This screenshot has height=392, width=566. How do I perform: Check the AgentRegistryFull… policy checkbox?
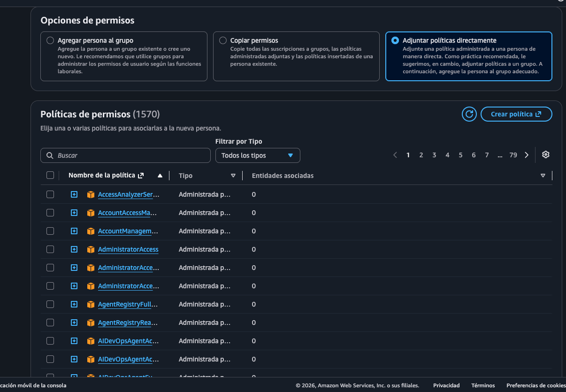(50, 304)
